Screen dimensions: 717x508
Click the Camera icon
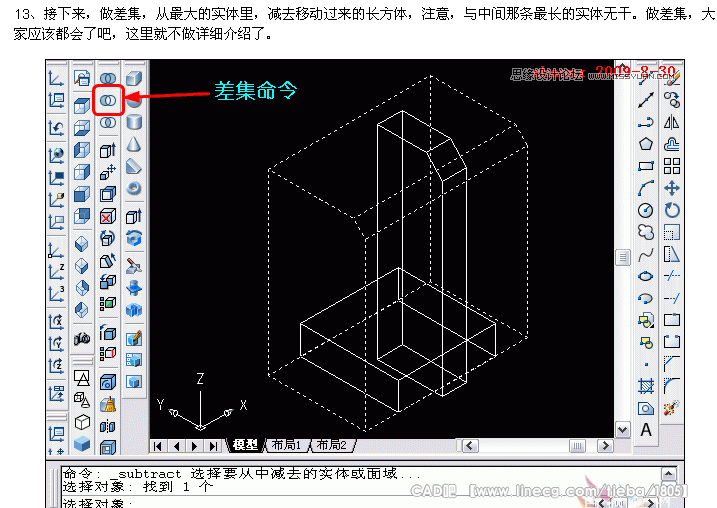tap(82, 338)
